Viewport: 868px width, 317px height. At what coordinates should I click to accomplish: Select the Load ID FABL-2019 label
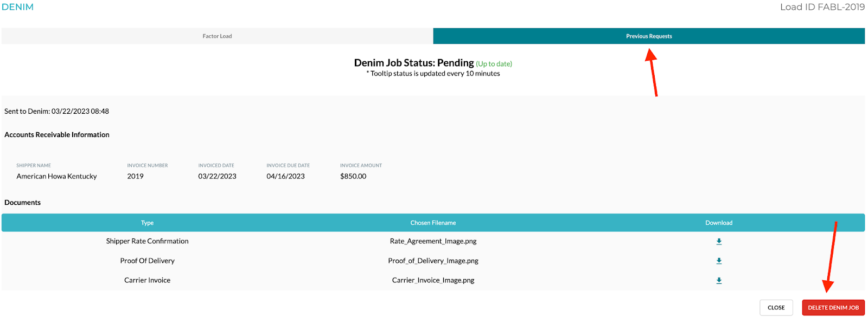click(822, 7)
